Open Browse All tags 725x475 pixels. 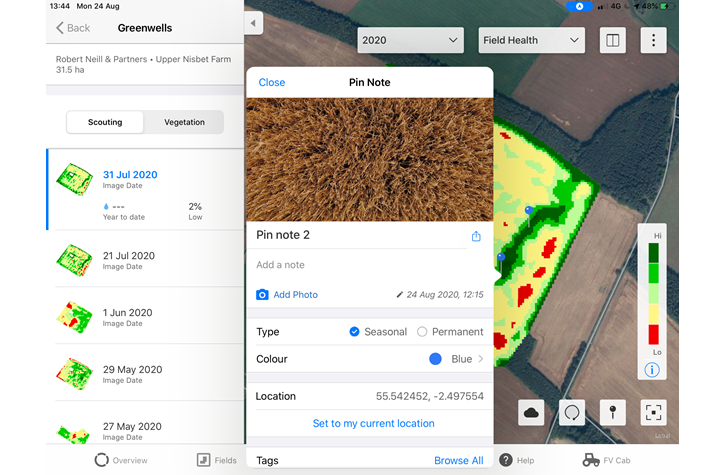pos(459,460)
